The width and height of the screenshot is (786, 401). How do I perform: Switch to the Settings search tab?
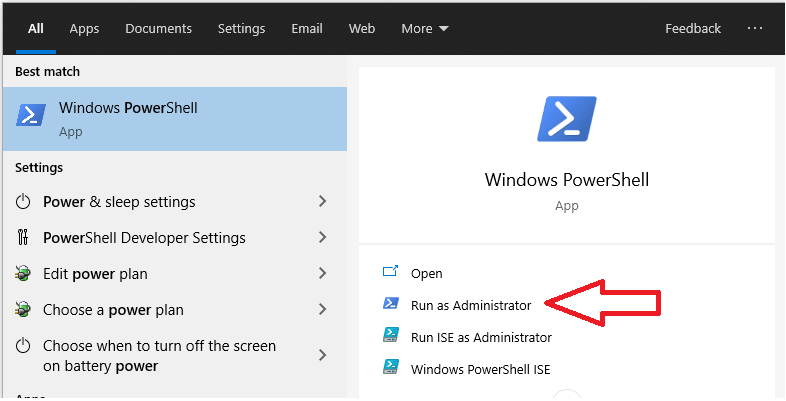pyautogui.click(x=241, y=29)
